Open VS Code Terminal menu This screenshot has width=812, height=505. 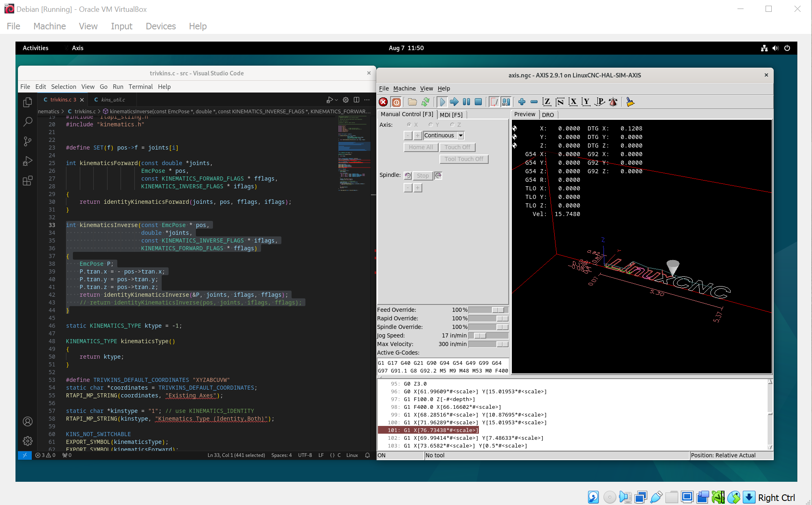(140, 86)
